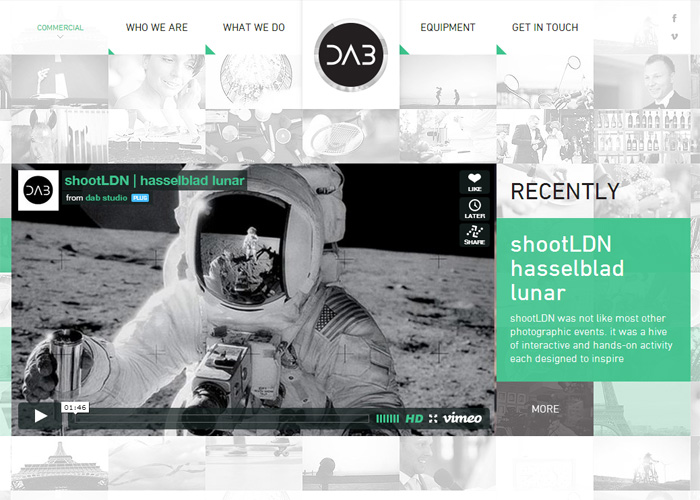Open the smiling woman thumbnail
This screenshot has width=700, height=500.
pyautogui.click(x=157, y=81)
